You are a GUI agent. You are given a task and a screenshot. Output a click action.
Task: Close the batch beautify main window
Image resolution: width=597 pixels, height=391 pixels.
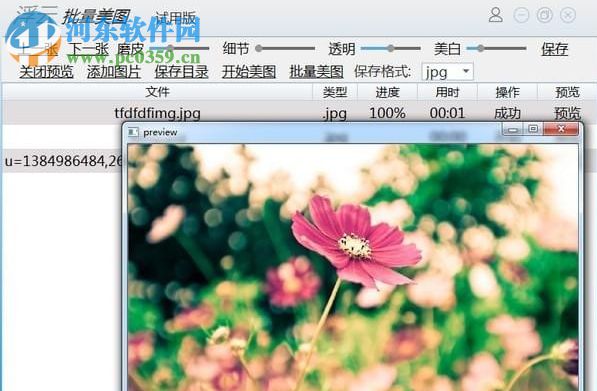(x=568, y=15)
